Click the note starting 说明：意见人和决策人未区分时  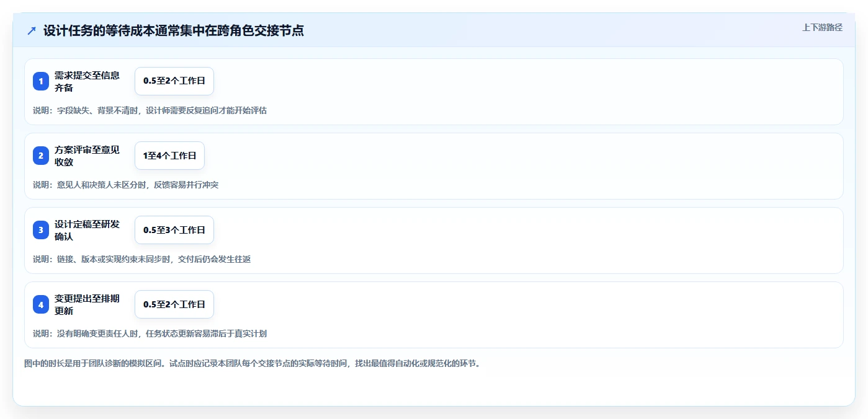(x=125, y=185)
